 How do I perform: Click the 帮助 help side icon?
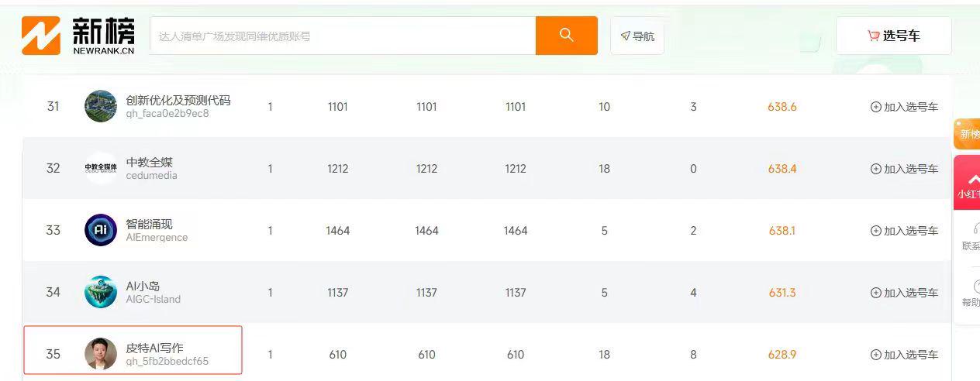(x=970, y=293)
